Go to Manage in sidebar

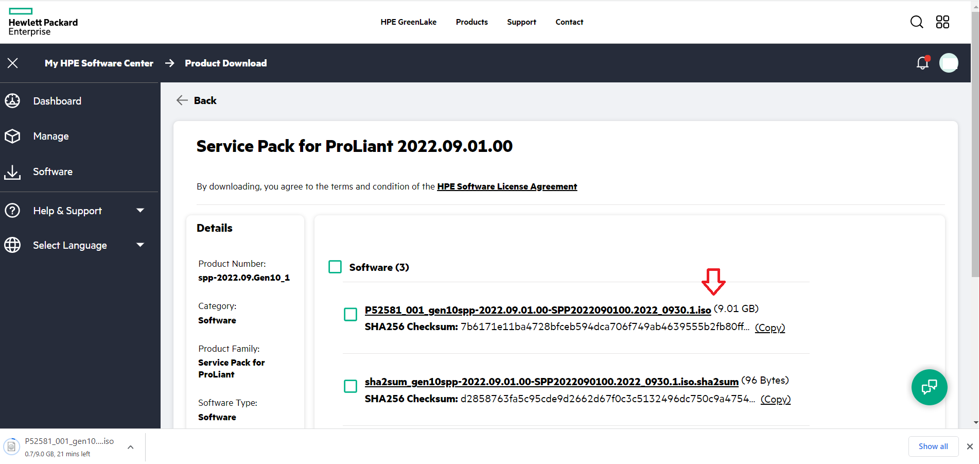point(51,136)
